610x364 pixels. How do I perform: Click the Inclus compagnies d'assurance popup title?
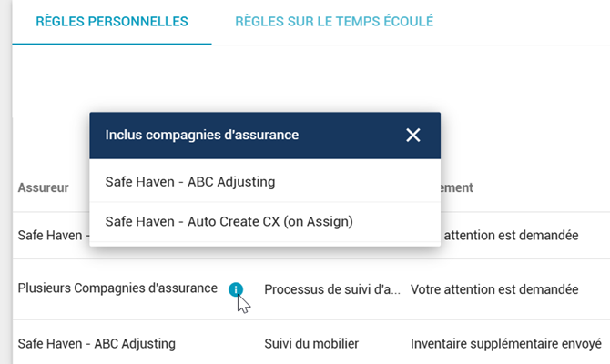[x=202, y=135]
